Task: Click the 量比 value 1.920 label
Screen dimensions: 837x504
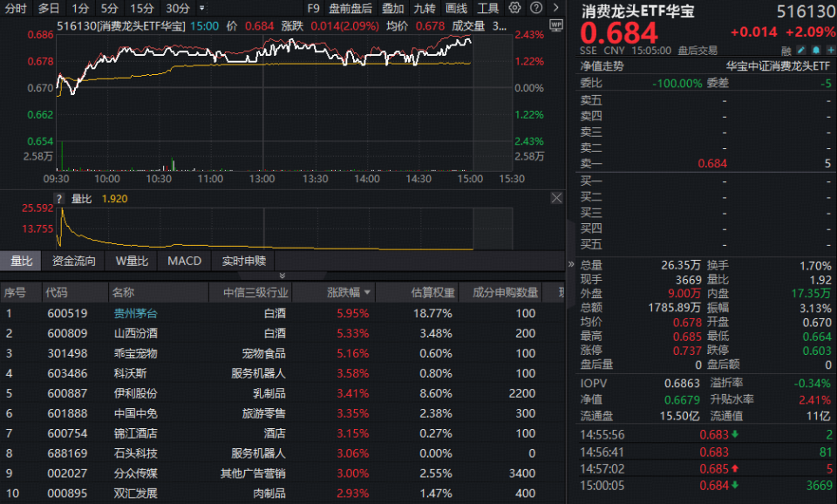Action: pos(115,199)
